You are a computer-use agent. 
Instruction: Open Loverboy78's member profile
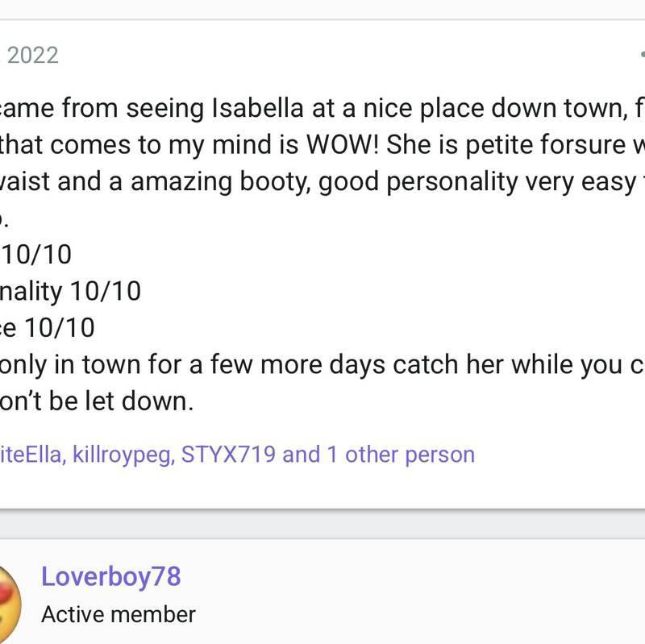pos(110,576)
